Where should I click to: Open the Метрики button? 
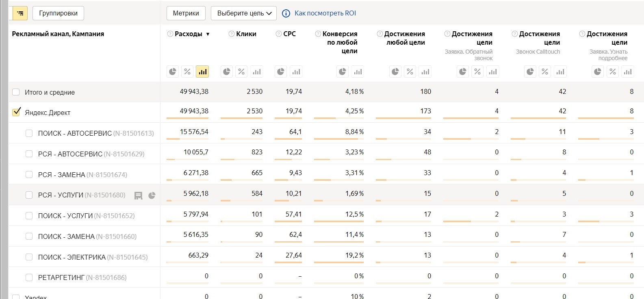pyautogui.click(x=186, y=13)
